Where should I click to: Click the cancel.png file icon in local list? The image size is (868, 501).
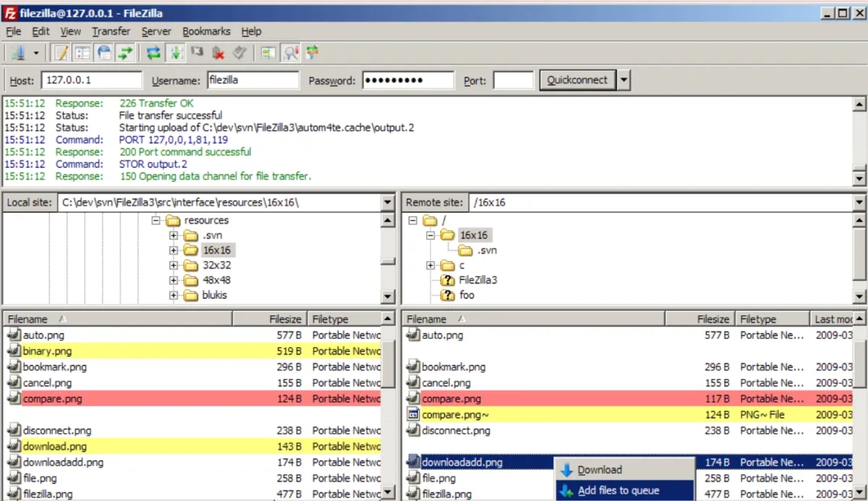14,383
